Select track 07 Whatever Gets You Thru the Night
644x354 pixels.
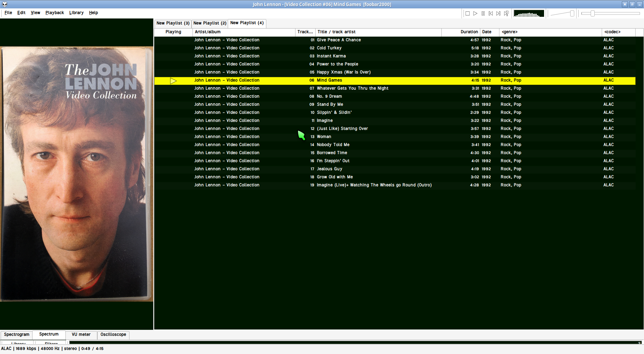coord(395,88)
